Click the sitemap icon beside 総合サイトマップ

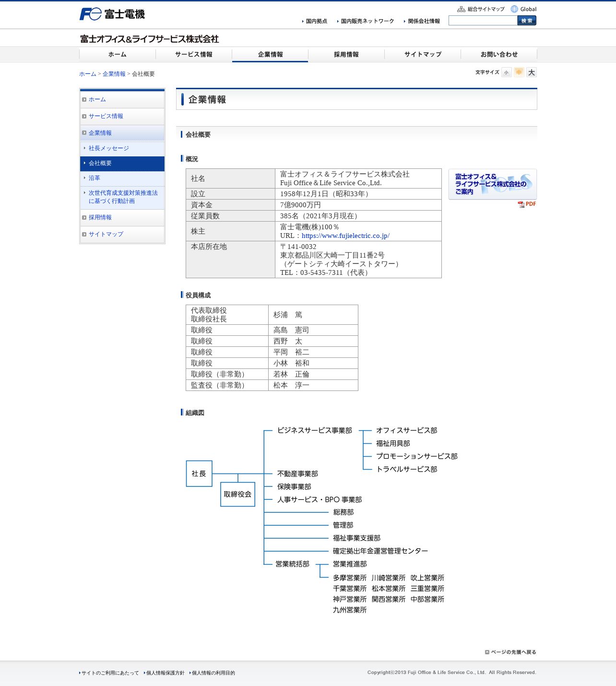pyautogui.click(x=461, y=9)
